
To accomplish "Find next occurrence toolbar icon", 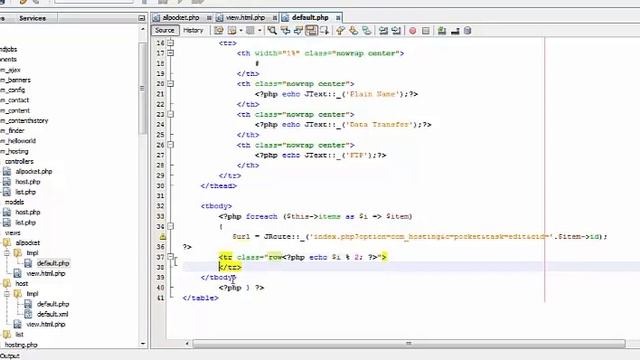I will click(298, 31).
